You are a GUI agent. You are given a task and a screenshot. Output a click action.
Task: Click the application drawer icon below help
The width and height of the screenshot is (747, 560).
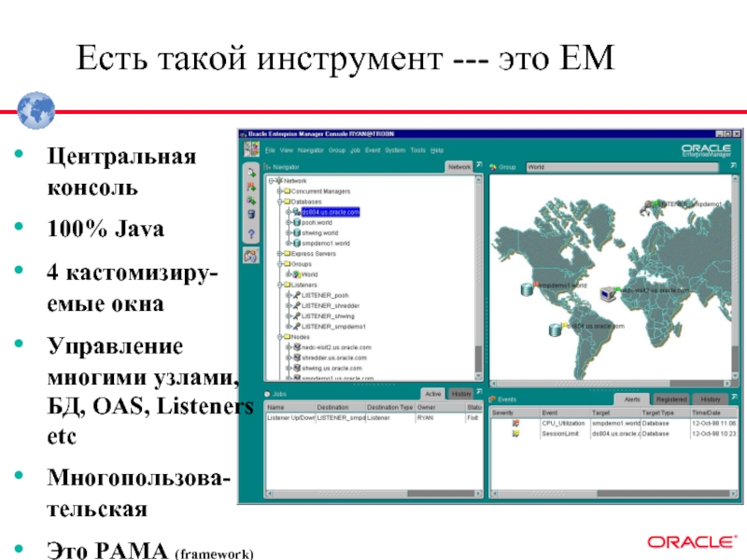coord(251,256)
